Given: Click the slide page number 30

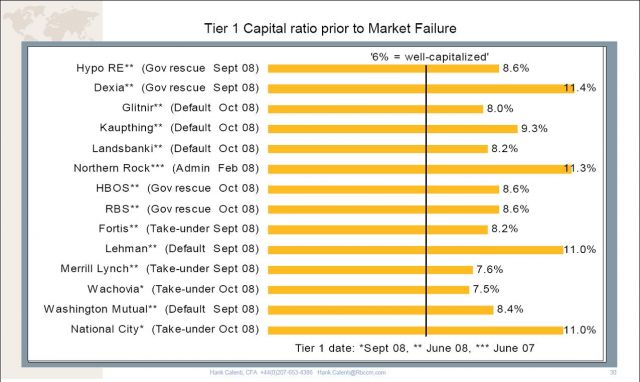Looking at the screenshot, I should [613, 372].
